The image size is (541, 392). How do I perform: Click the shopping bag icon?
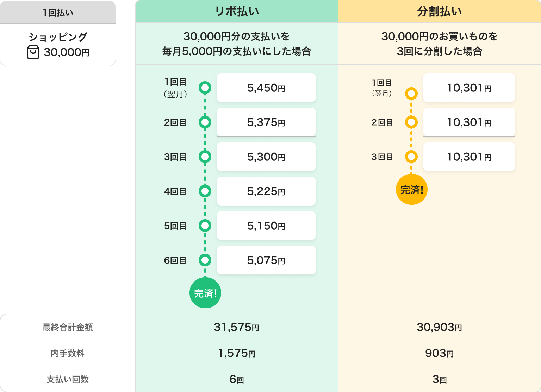pos(33,52)
